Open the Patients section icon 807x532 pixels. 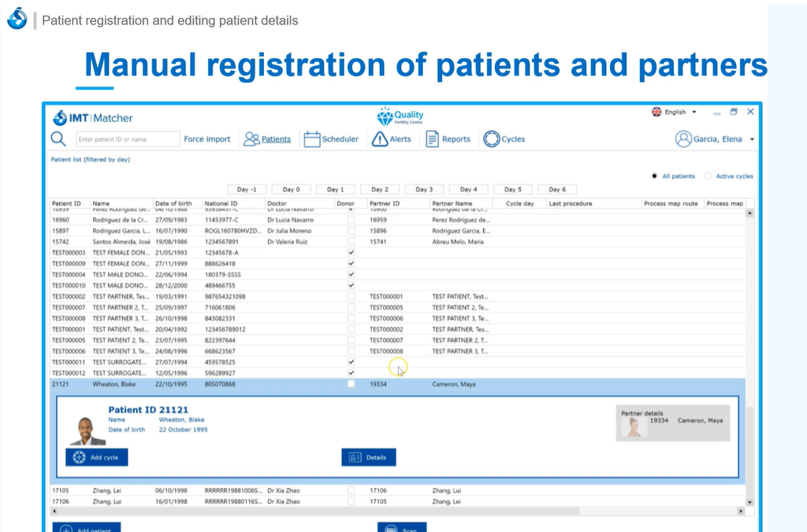[x=251, y=140]
